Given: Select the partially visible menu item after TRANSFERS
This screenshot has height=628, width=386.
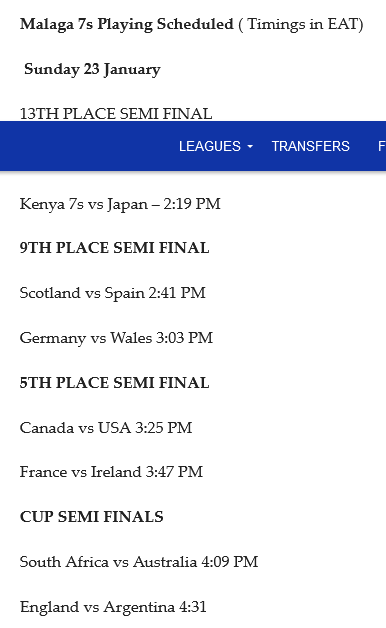Looking at the screenshot, I should click(382, 146).
